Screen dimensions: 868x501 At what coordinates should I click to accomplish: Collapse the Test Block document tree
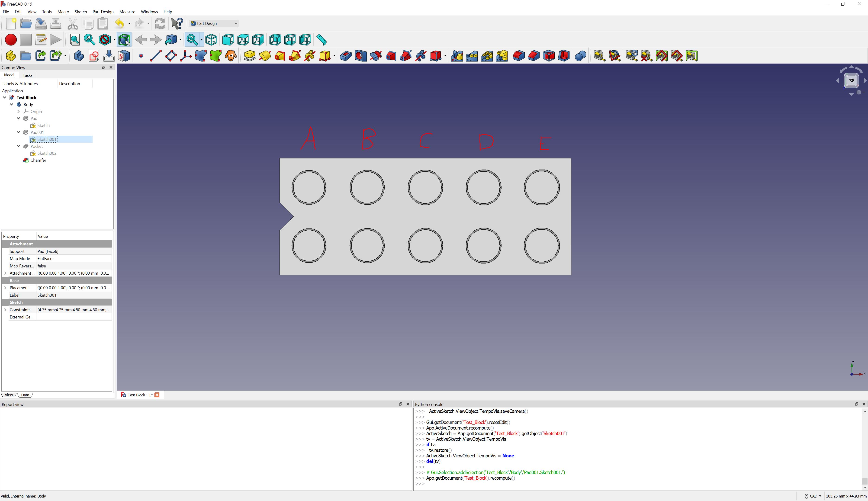tap(5, 97)
